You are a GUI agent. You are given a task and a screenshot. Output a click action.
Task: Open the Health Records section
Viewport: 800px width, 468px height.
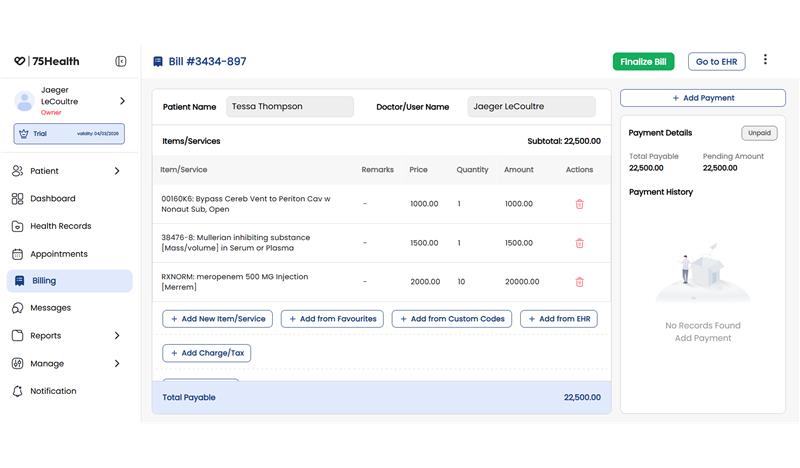click(x=60, y=226)
